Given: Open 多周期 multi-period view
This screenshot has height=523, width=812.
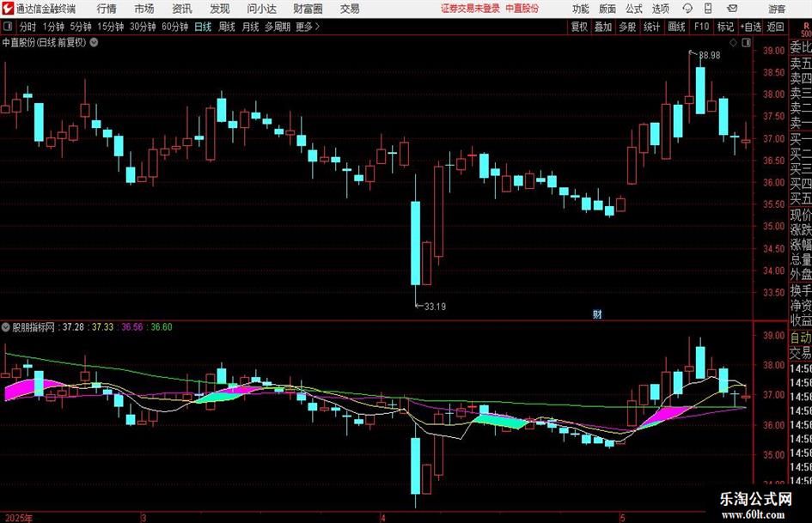Looking at the screenshot, I should coord(278,27).
